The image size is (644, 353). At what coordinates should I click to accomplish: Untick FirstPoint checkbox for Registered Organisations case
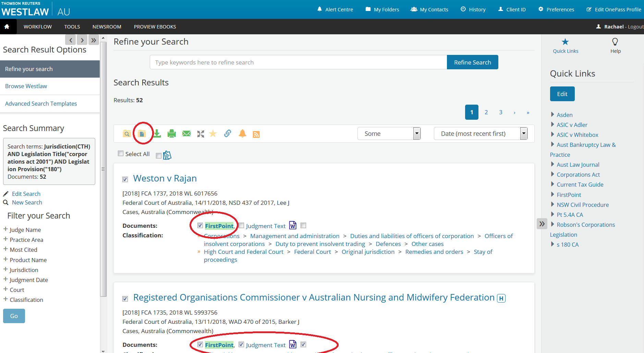[200, 344]
